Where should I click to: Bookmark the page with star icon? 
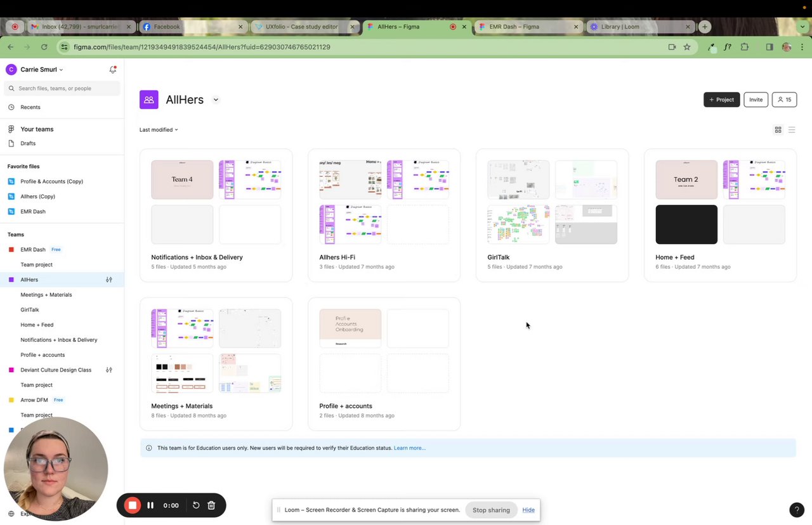(x=687, y=47)
